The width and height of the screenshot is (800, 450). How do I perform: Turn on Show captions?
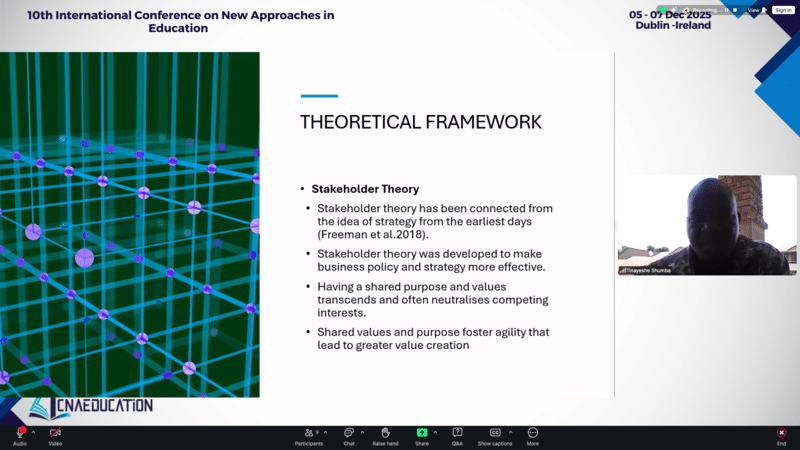(494, 433)
